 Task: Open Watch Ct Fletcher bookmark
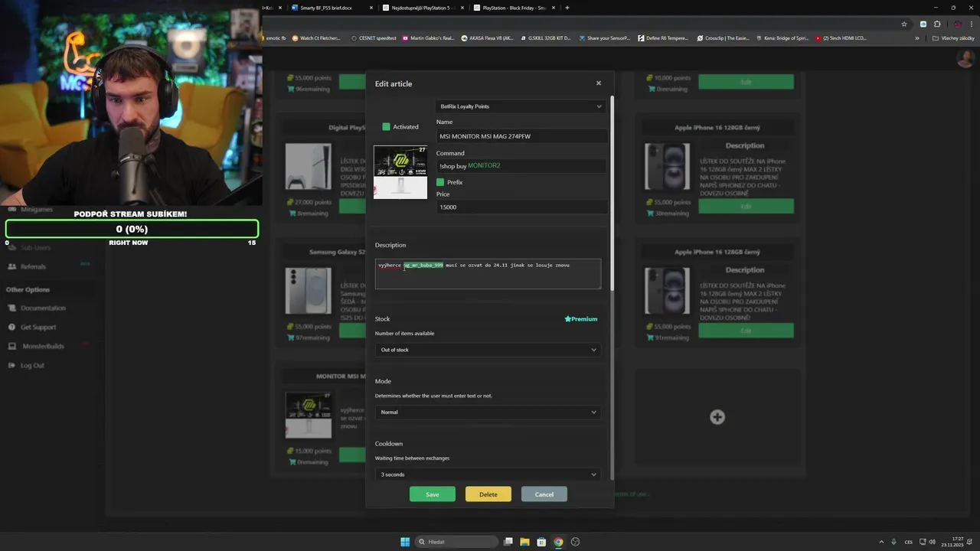click(x=316, y=37)
